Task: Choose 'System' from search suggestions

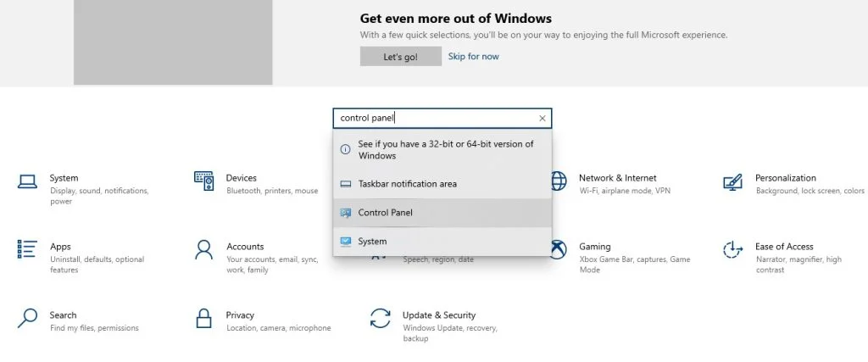Action: point(442,242)
